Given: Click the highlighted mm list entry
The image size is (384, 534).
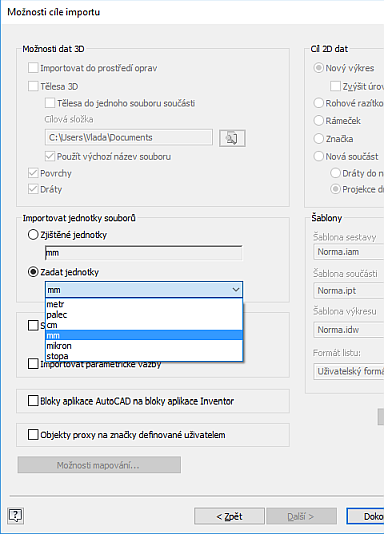Looking at the screenshot, I should coord(144,335).
